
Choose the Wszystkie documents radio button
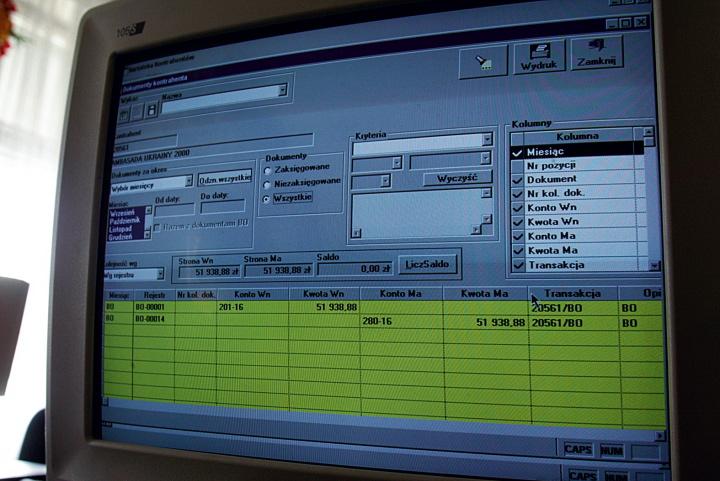click(267, 198)
